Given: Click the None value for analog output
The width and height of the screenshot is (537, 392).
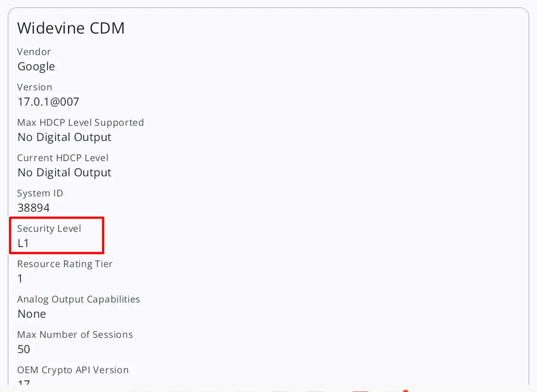Looking at the screenshot, I should (32, 314).
